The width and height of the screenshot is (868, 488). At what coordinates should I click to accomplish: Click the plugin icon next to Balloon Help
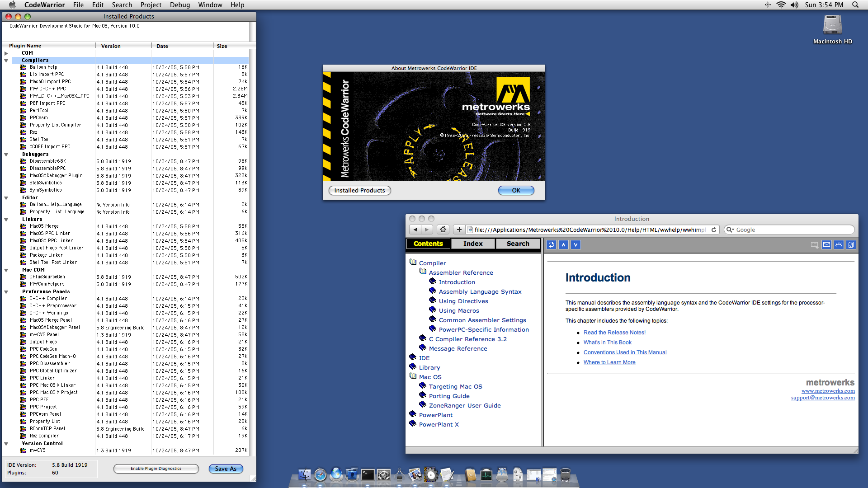[23, 67]
